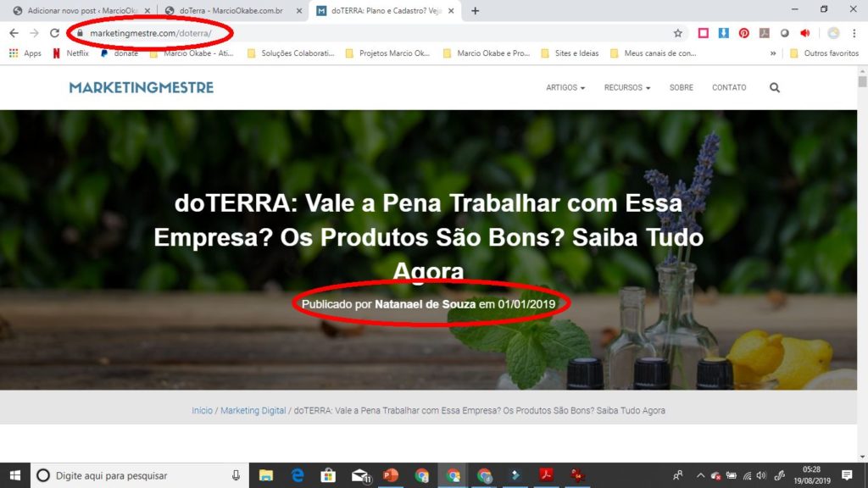Reload the marketingmestre page
The image size is (868, 488).
click(54, 33)
